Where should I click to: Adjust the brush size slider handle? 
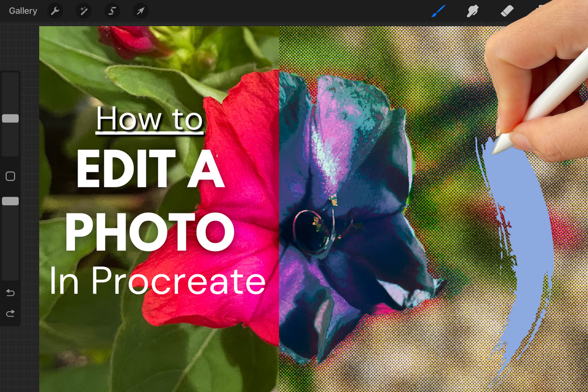[10, 118]
